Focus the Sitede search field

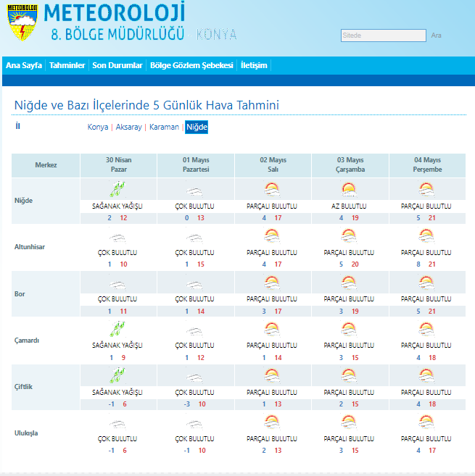(x=383, y=36)
